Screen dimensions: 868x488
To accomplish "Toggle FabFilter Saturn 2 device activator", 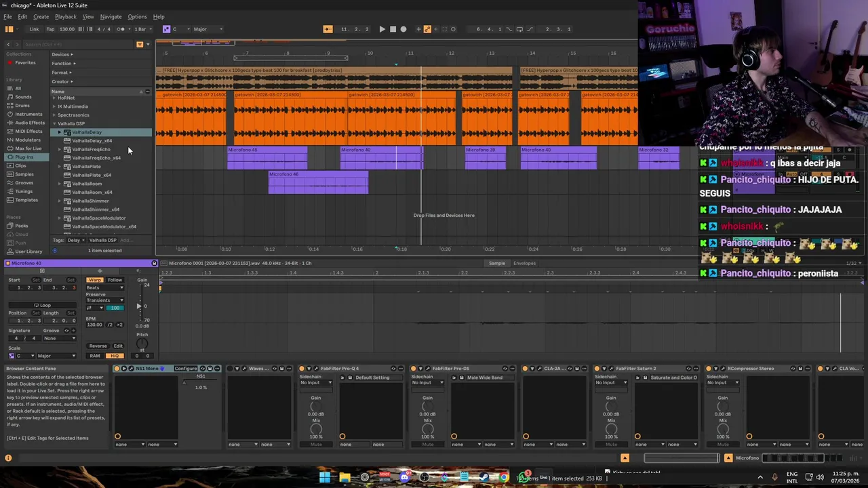I will coord(597,369).
